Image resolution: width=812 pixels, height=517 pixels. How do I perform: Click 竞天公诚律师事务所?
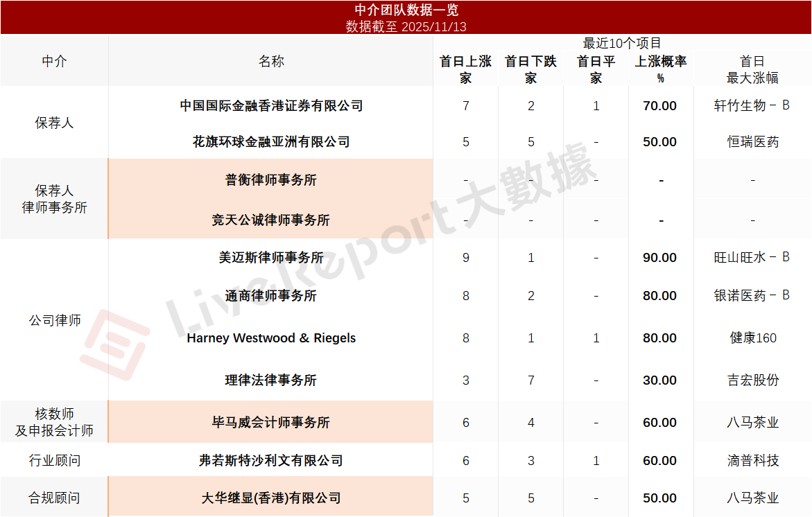coord(271,220)
